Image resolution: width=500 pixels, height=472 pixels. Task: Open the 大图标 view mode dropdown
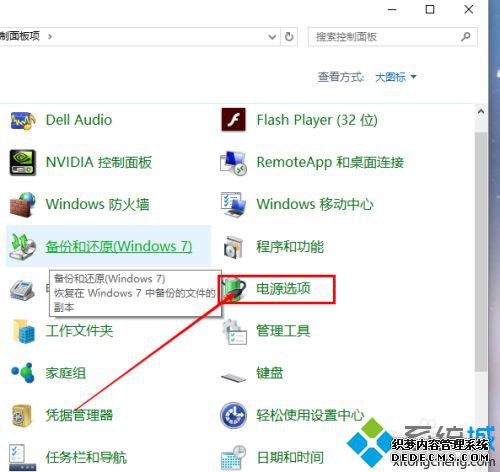pos(396,77)
